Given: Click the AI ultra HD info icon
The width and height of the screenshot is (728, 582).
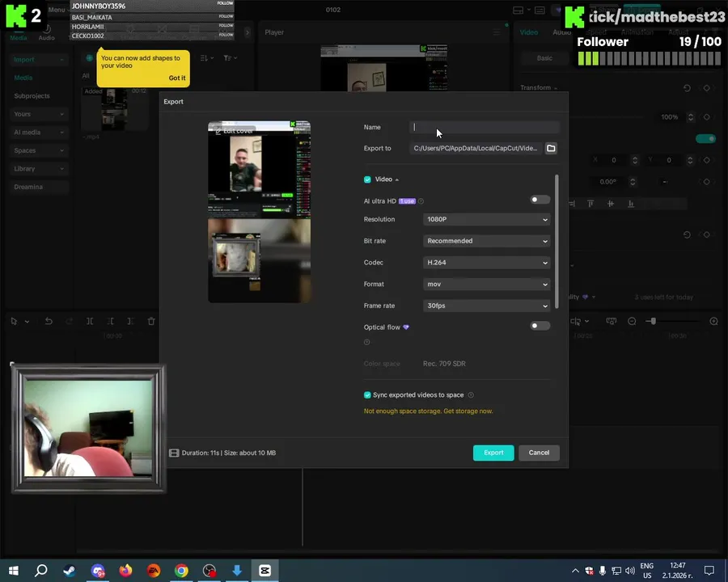Looking at the screenshot, I should coord(421,201).
